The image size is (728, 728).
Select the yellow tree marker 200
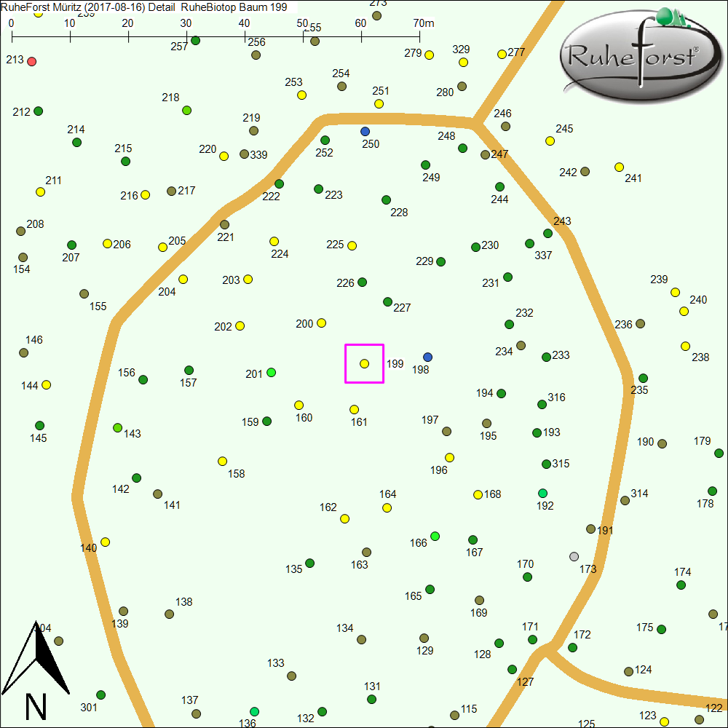[321, 323]
